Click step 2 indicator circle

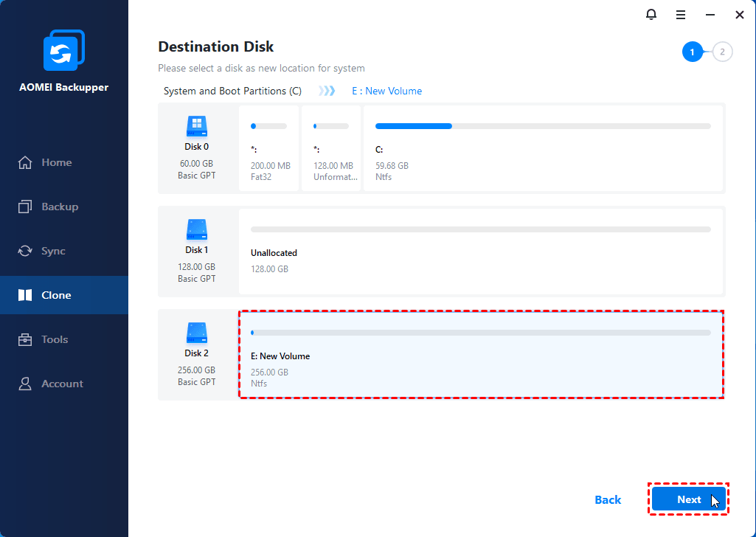[722, 52]
